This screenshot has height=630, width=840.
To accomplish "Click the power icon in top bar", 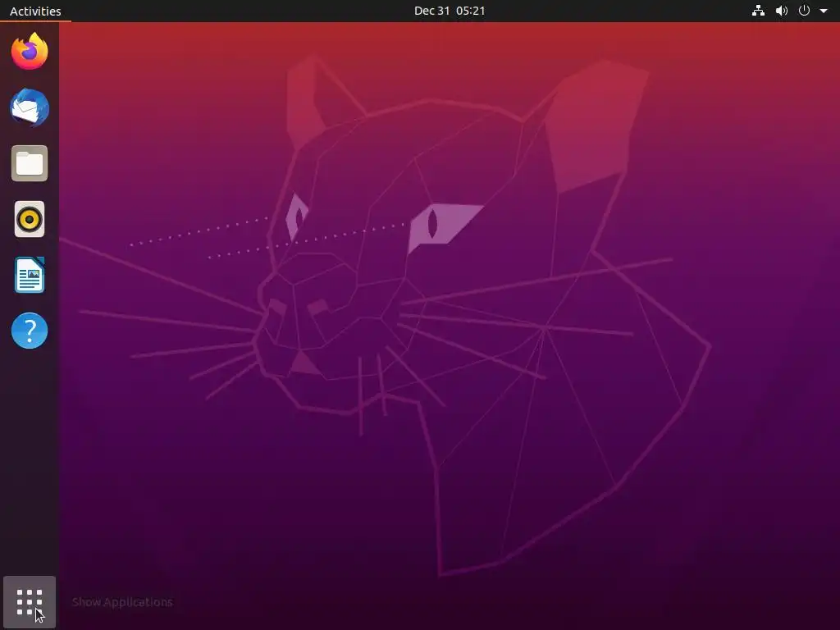I will coord(804,11).
